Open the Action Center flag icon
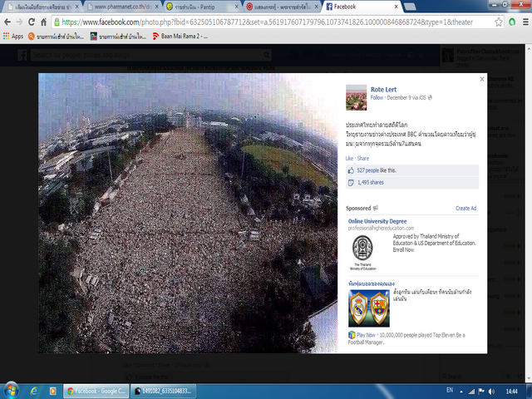Image resolution: width=532 pixels, height=399 pixels. click(481, 392)
